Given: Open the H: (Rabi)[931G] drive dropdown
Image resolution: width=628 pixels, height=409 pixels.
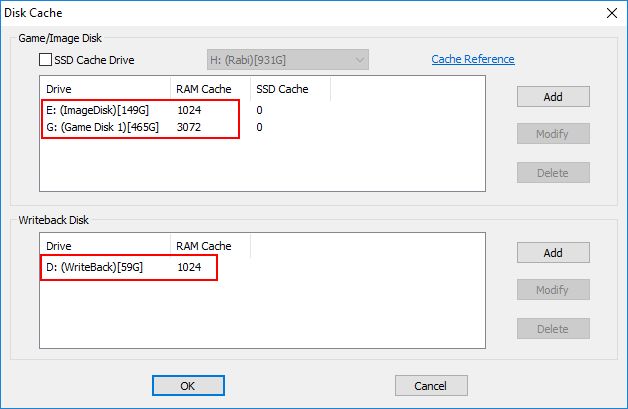Looking at the screenshot, I should click(x=288, y=60).
